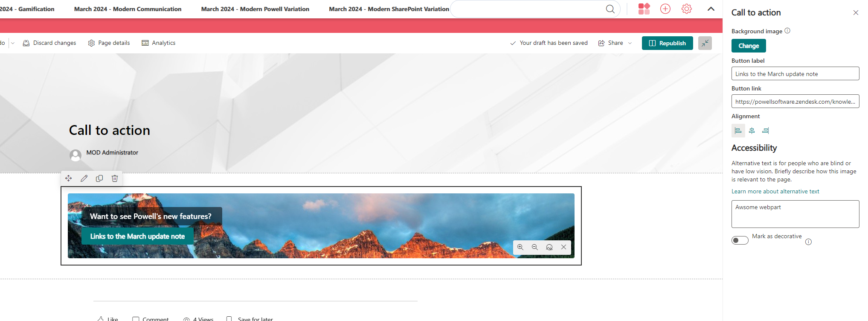Open the settings gear icon
The width and height of the screenshot is (868, 321).
click(687, 9)
